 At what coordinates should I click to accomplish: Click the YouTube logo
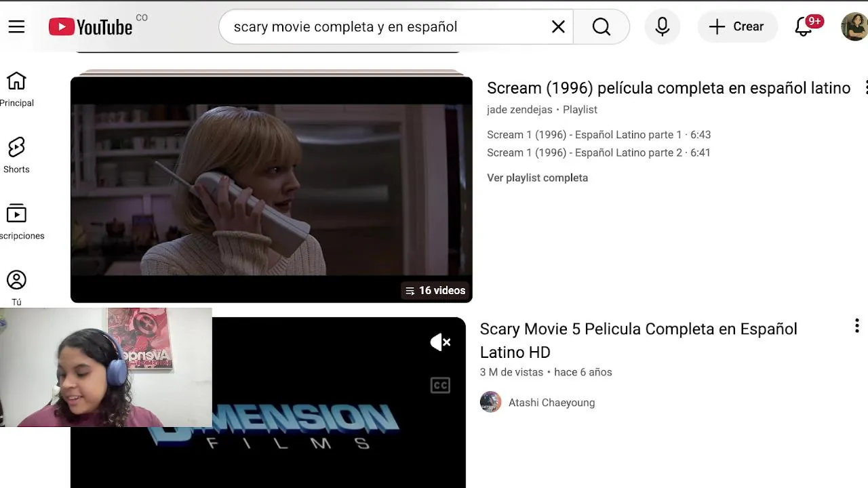point(91,27)
